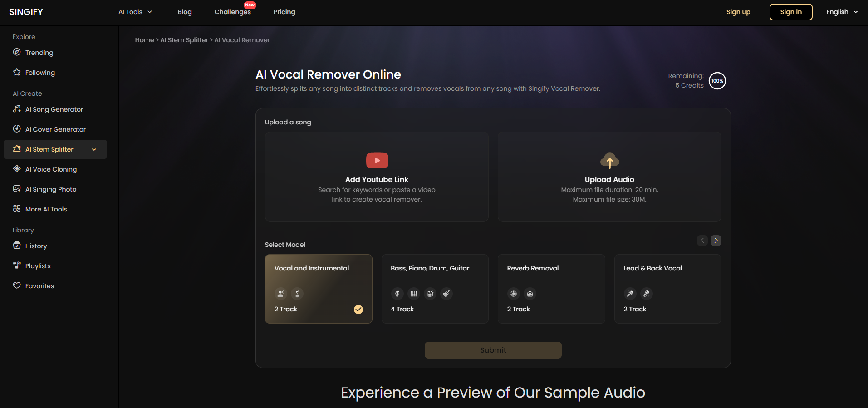The image size is (868, 408).
Task: Click the 100% remaining credits circle
Action: 717,81
